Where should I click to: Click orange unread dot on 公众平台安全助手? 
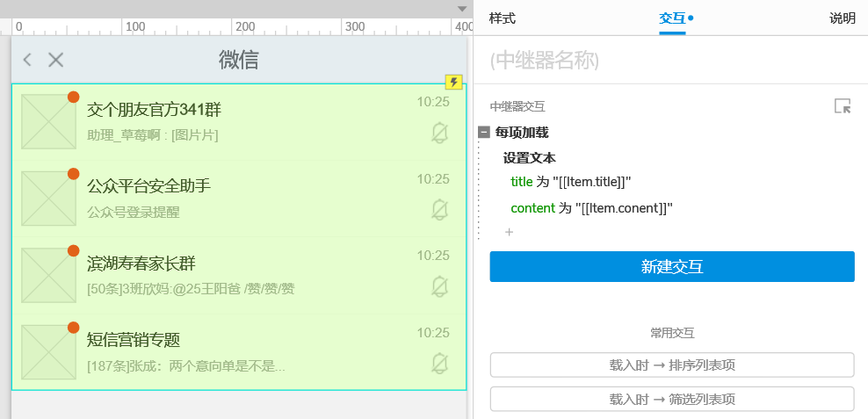[x=74, y=174]
